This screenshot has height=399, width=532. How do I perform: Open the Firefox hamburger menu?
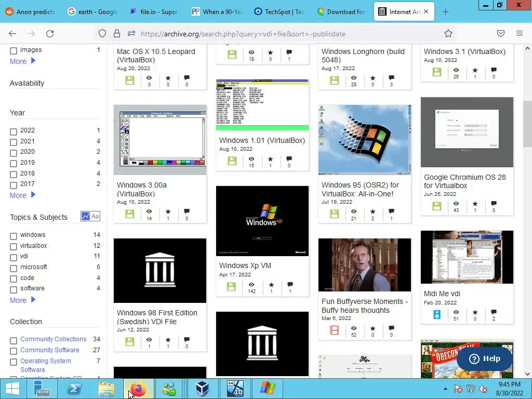click(520, 33)
